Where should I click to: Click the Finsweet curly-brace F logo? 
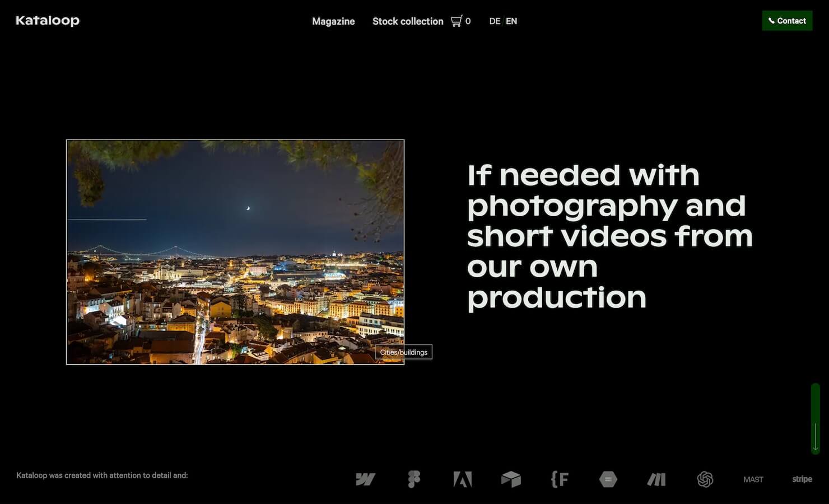[x=560, y=479]
